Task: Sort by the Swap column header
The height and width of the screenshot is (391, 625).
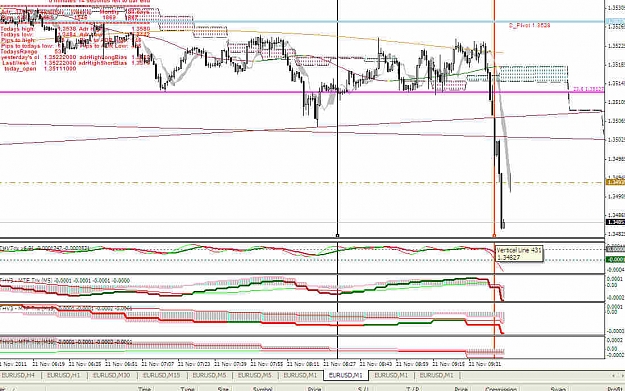Action: tap(558, 389)
